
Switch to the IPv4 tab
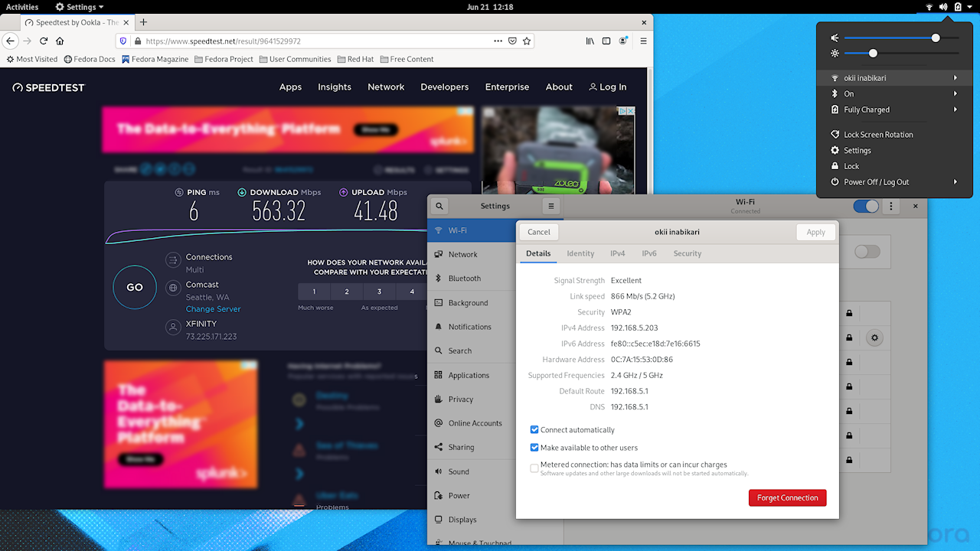click(617, 253)
